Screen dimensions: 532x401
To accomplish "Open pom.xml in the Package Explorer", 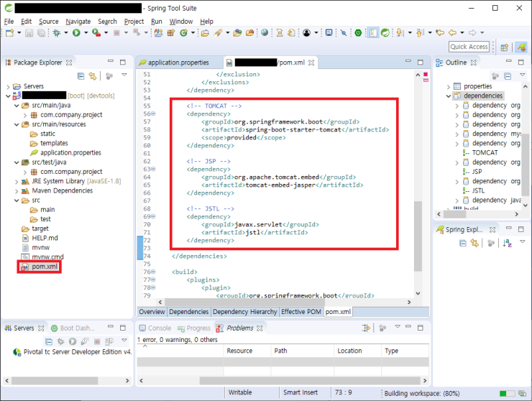I will coord(44,267).
